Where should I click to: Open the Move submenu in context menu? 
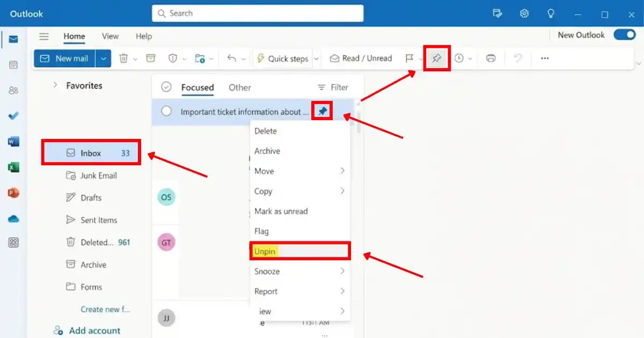[x=300, y=171]
